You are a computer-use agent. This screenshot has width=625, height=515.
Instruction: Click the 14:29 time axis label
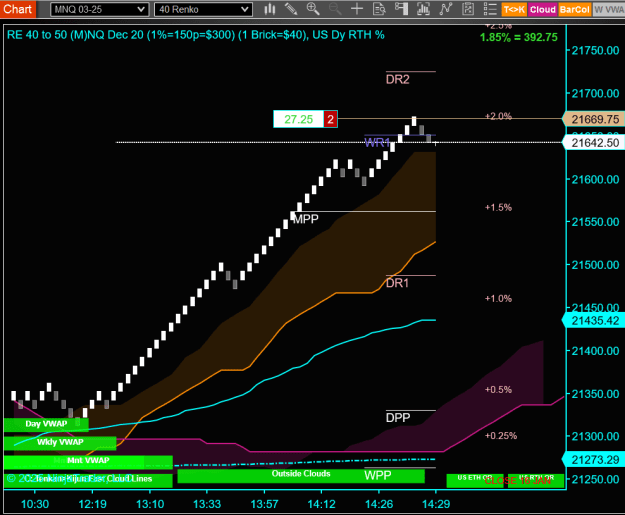(x=436, y=504)
